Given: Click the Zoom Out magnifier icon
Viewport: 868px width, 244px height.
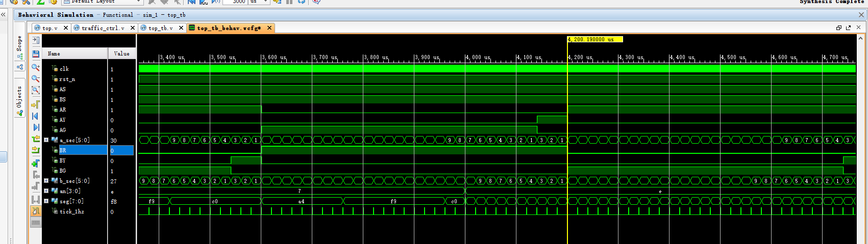Looking at the screenshot, I should (x=36, y=79).
